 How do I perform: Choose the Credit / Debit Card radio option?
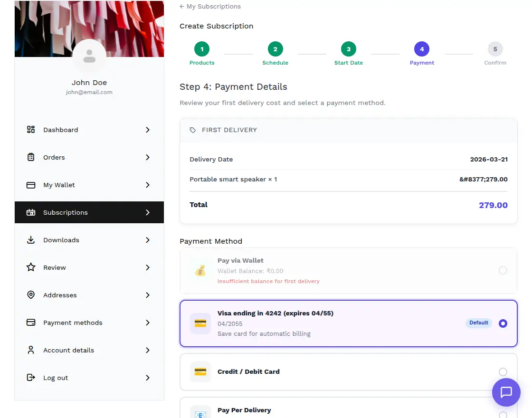click(503, 372)
